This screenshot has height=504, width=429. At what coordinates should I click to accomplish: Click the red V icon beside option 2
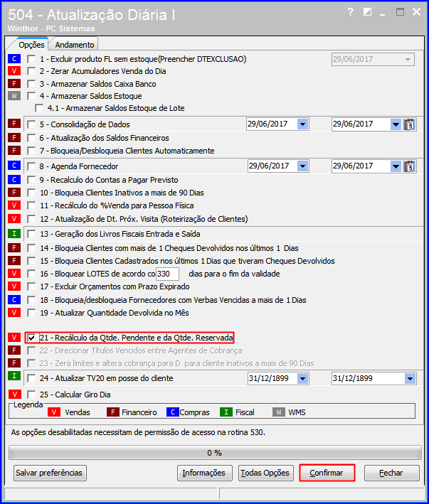click(x=14, y=70)
